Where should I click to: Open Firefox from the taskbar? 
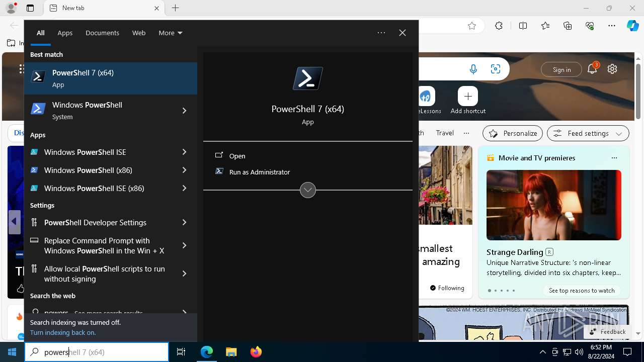click(256, 352)
